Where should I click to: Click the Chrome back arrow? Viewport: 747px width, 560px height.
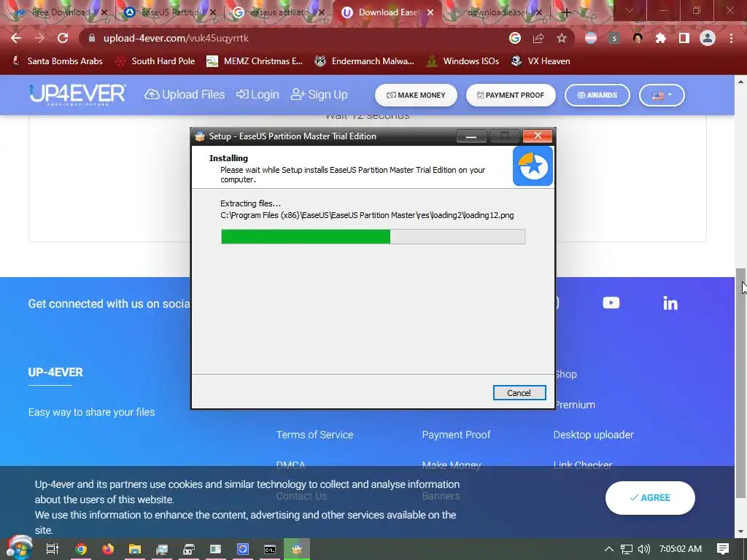[16, 38]
